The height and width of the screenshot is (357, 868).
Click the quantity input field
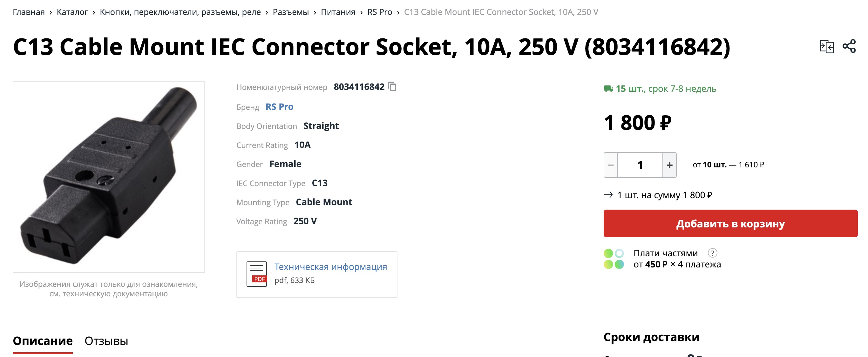point(640,165)
